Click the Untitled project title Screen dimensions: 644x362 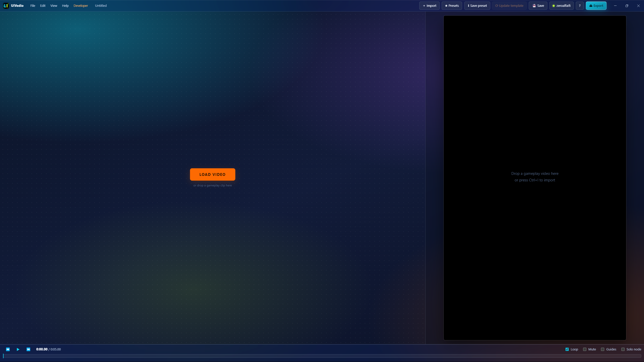[x=101, y=6]
